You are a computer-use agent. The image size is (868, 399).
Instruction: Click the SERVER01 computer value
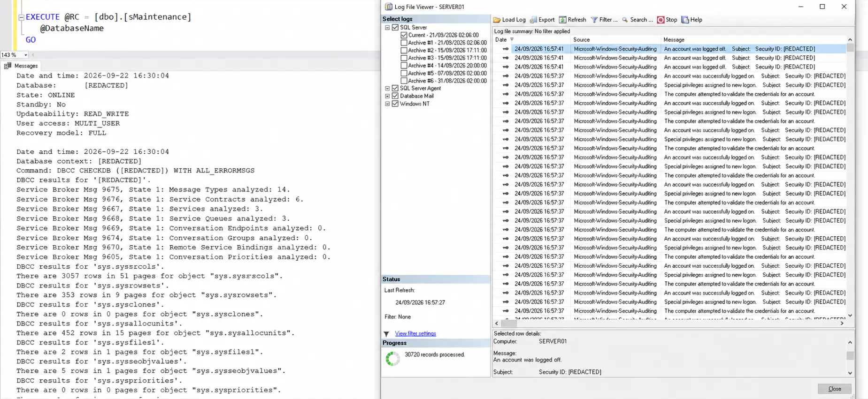[553, 342]
